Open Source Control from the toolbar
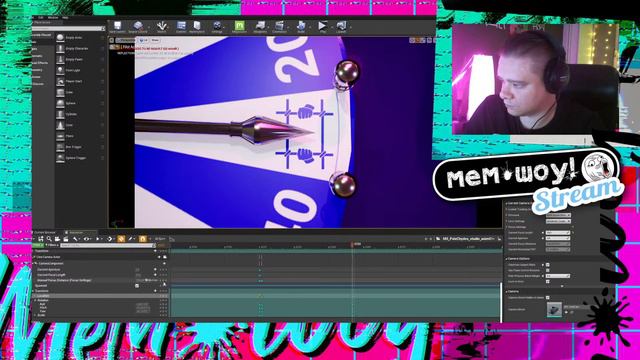640x360 pixels. pos(138,27)
